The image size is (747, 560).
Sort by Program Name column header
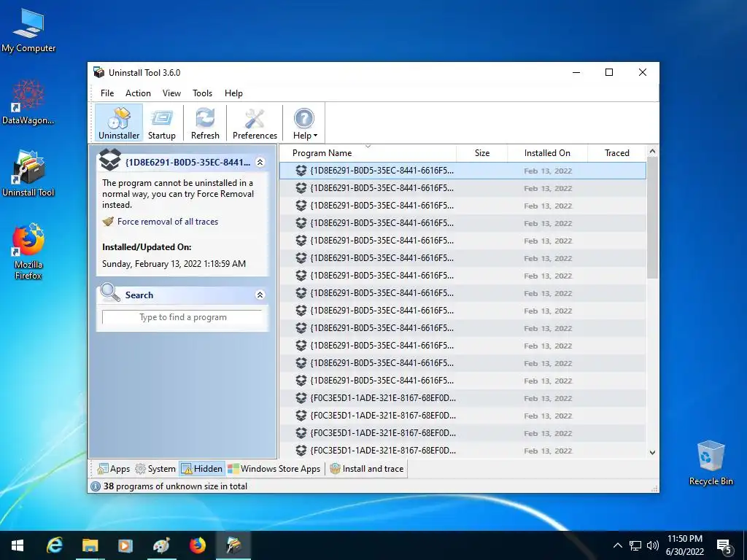[x=322, y=153]
